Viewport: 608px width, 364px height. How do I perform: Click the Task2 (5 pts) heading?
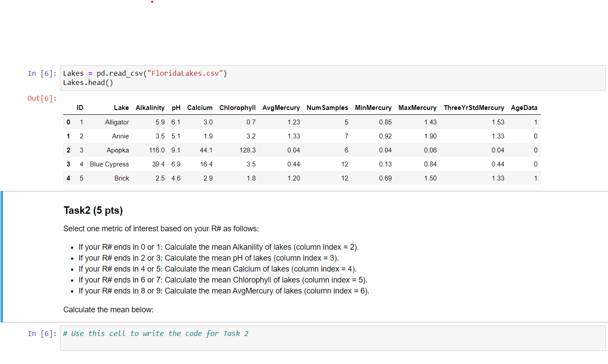point(93,210)
